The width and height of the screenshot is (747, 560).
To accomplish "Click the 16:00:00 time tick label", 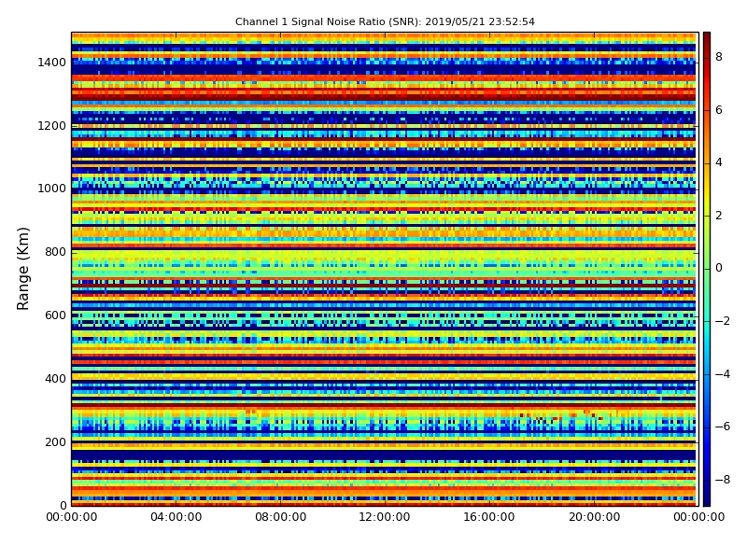I will click(x=489, y=517).
